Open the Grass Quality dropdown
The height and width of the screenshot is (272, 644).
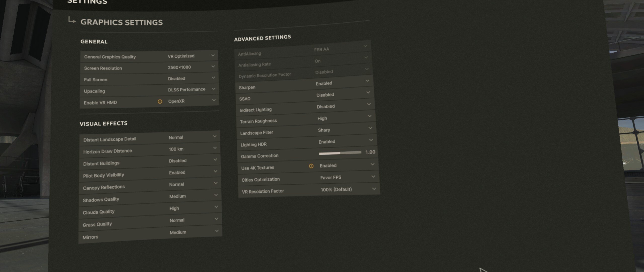194,220
